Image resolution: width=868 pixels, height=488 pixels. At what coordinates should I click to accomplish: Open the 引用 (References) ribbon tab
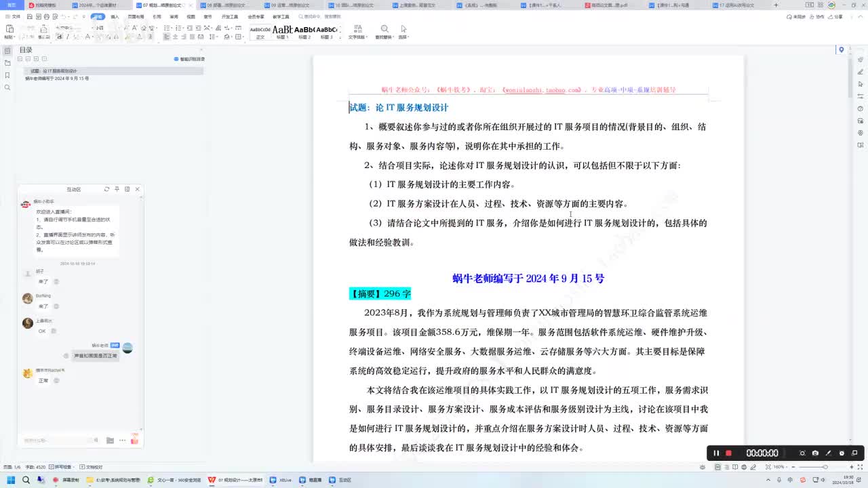[157, 16]
